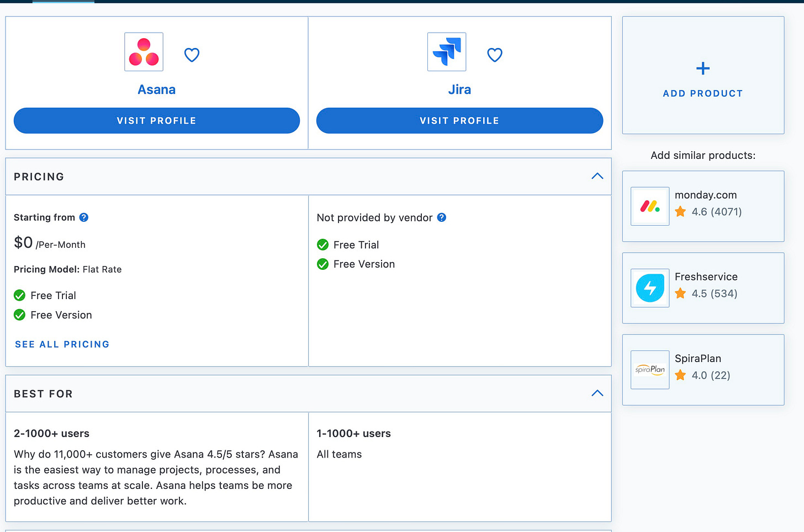The image size is (804, 532).
Task: Click the Not provided by vendor text
Action: (x=374, y=217)
